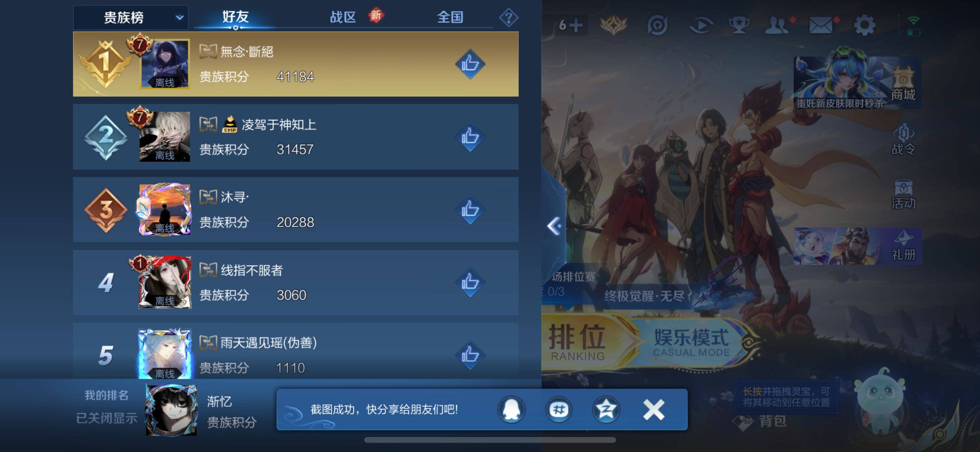Click the trophy achievements icon

(739, 26)
